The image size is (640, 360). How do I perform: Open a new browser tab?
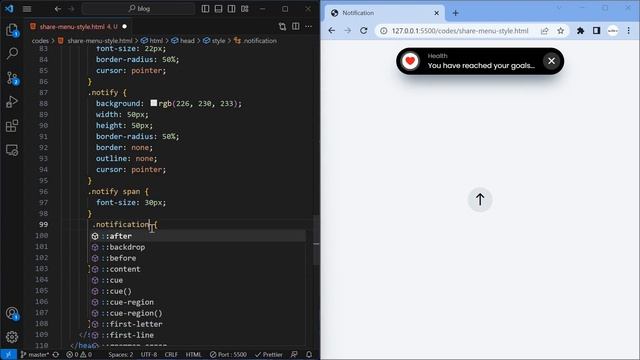point(456,13)
